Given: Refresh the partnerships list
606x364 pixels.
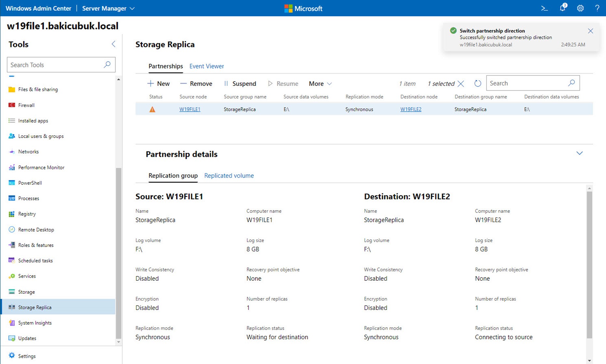Looking at the screenshot, I should (x=477, y=84).
